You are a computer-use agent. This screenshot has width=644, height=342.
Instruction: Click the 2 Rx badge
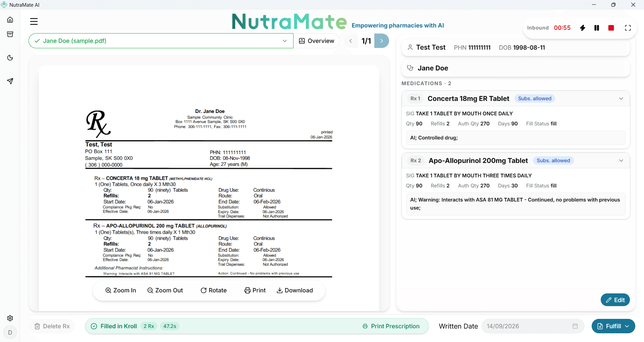(149, 326)
